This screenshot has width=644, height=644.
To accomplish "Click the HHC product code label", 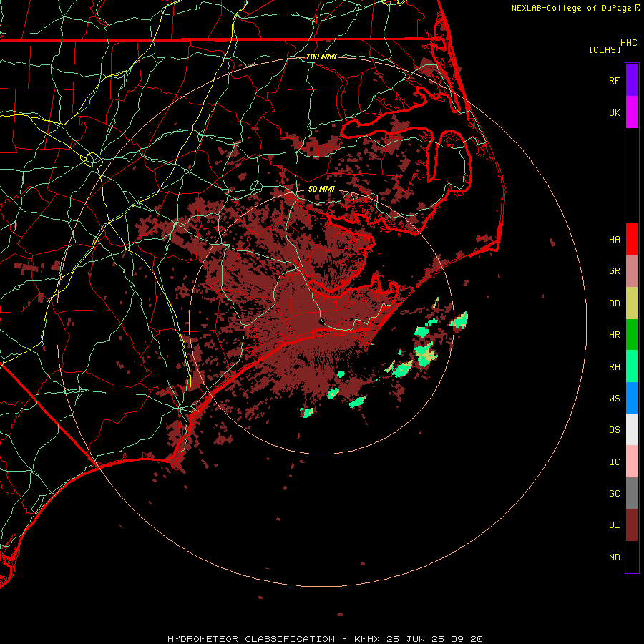I will point(628,43).
